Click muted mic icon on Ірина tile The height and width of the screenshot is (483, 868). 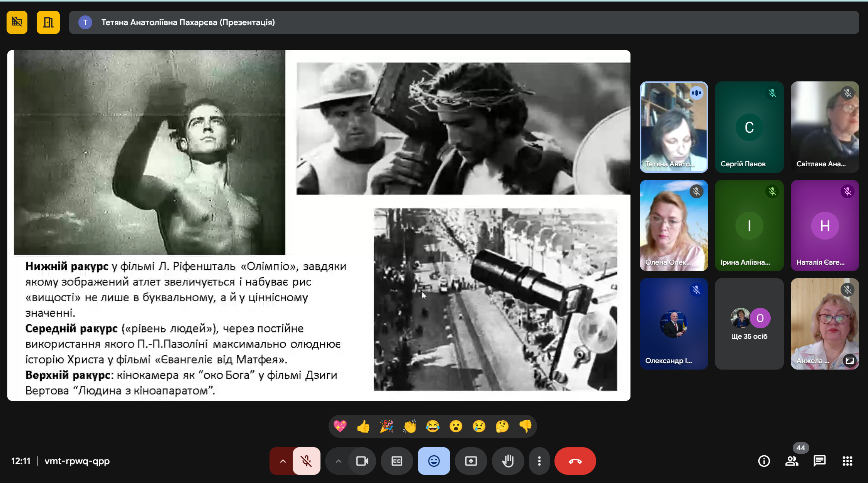(x=772, y=191)
